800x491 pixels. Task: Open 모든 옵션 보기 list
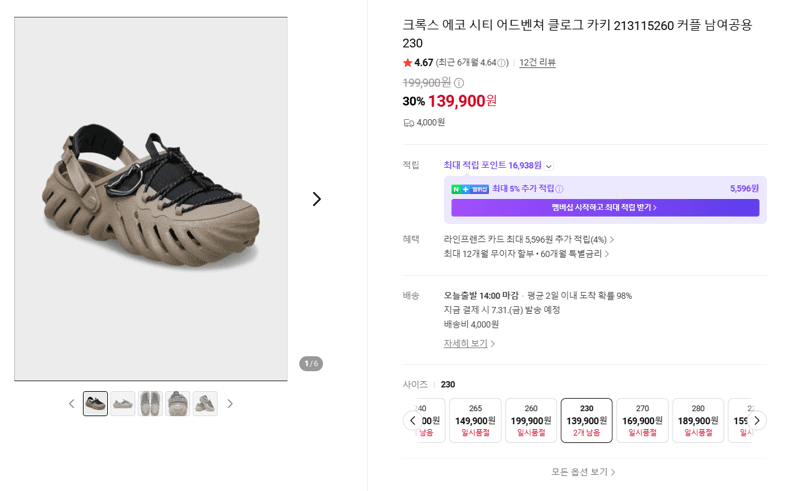click(x=583, y=472)
